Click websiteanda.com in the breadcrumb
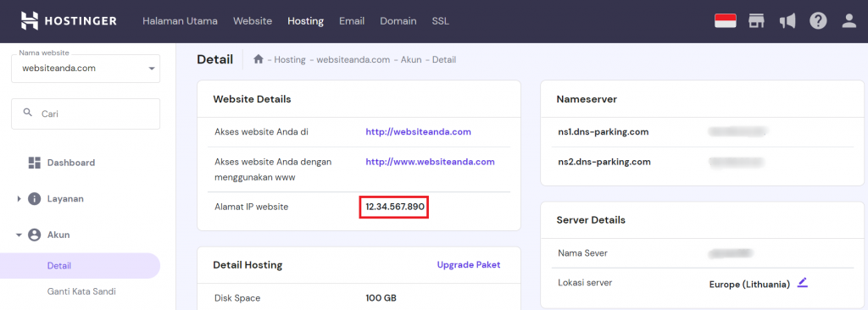Screen dimensions: 868x310 353,60
